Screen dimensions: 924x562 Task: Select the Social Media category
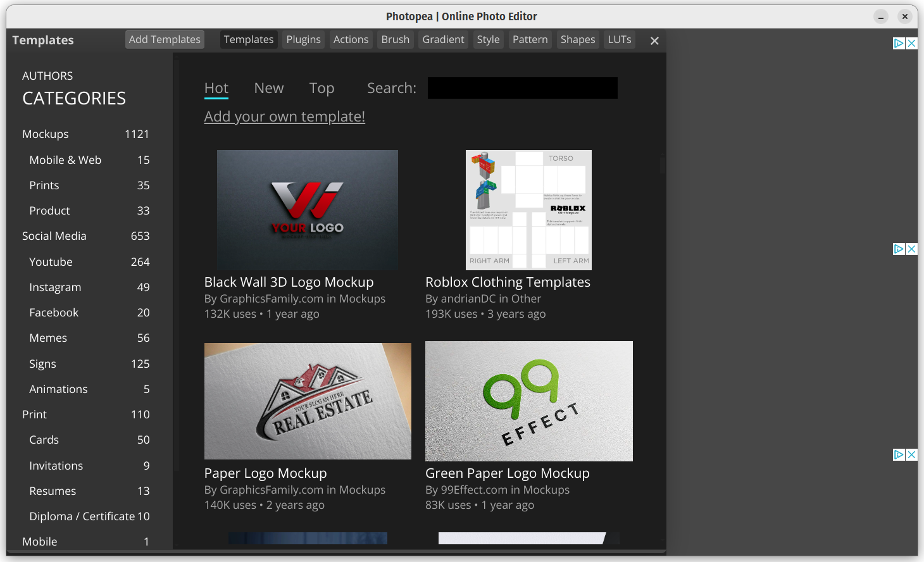tap(85, 236)
